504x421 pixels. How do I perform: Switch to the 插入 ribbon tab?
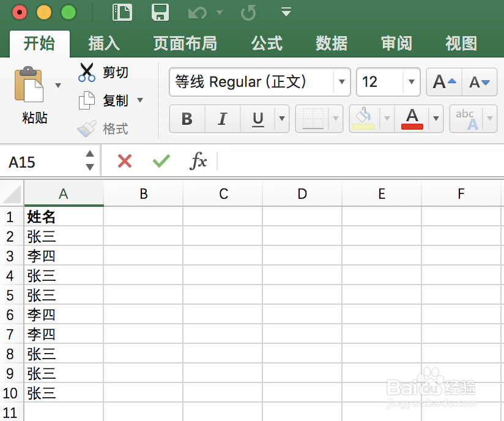104,43
